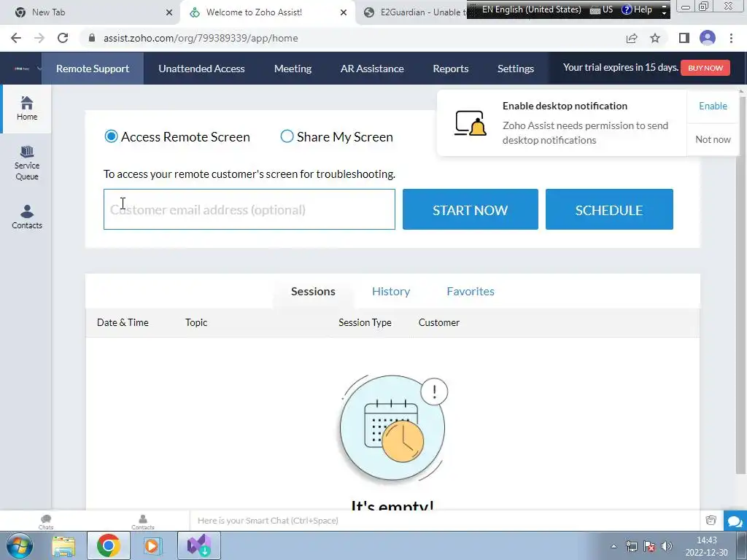
Task: Open the media player taskbar icon
Action: (x=153, y=545)
